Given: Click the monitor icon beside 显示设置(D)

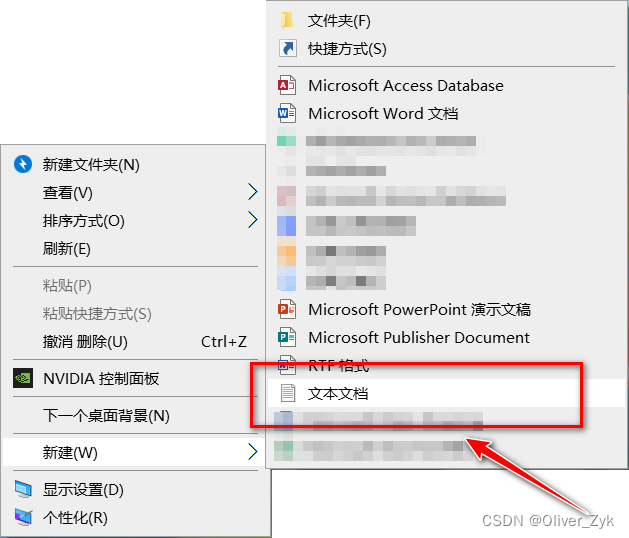Looking at the screenshot, I should coord(23,489).
